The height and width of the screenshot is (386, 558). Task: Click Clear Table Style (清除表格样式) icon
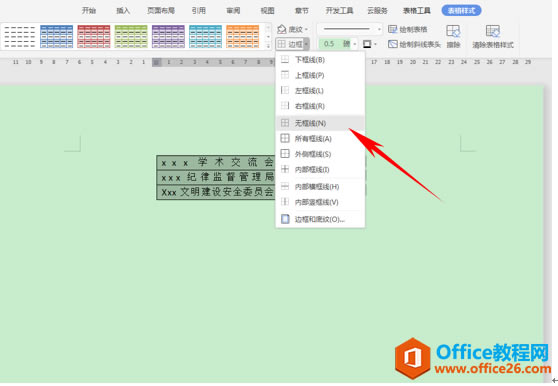point(493,36)
